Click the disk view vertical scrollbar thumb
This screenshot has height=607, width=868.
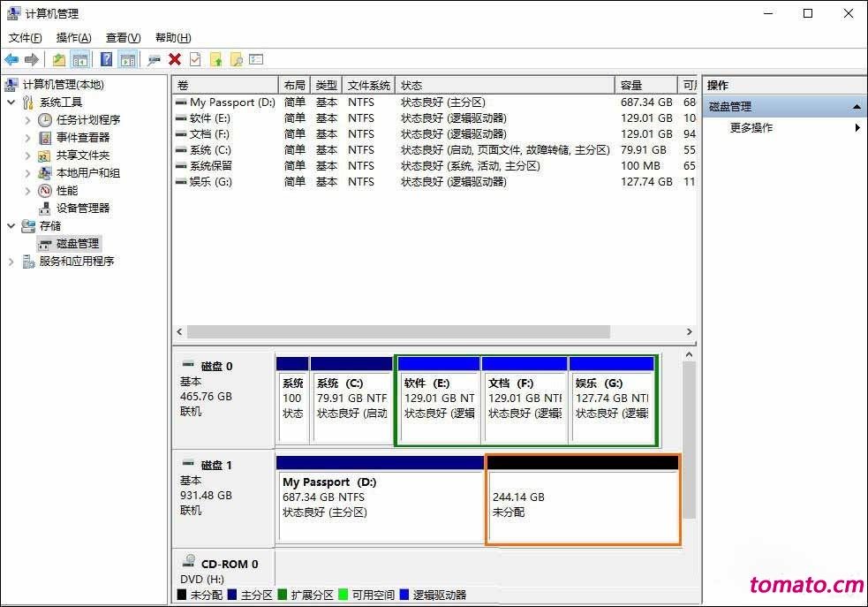tap(689, 441)
